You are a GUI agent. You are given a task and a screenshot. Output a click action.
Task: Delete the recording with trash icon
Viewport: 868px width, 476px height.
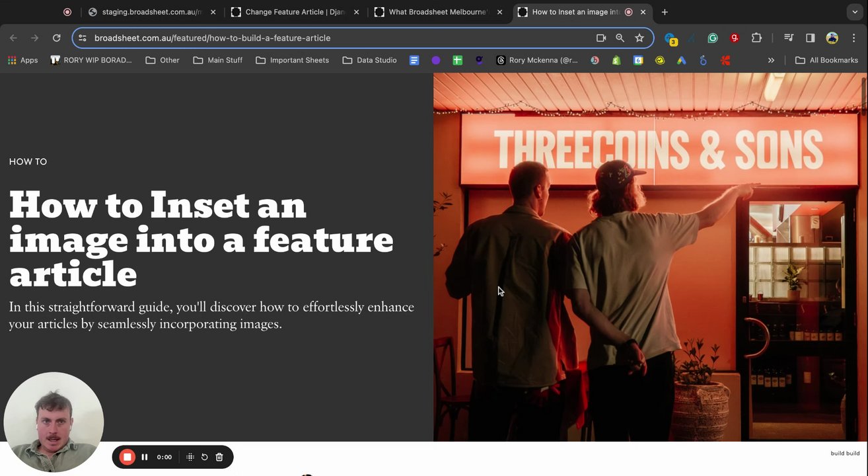pos(219,457)
